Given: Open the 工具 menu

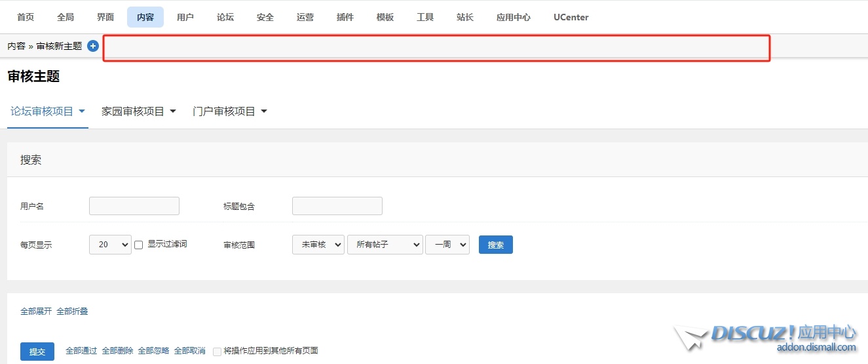Looking at the screenshot, I should coord(425,17).
